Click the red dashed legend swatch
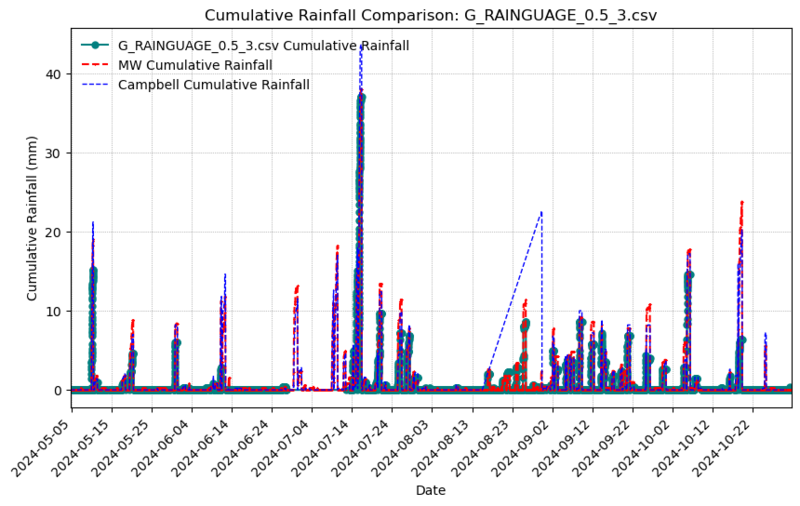 95,65
